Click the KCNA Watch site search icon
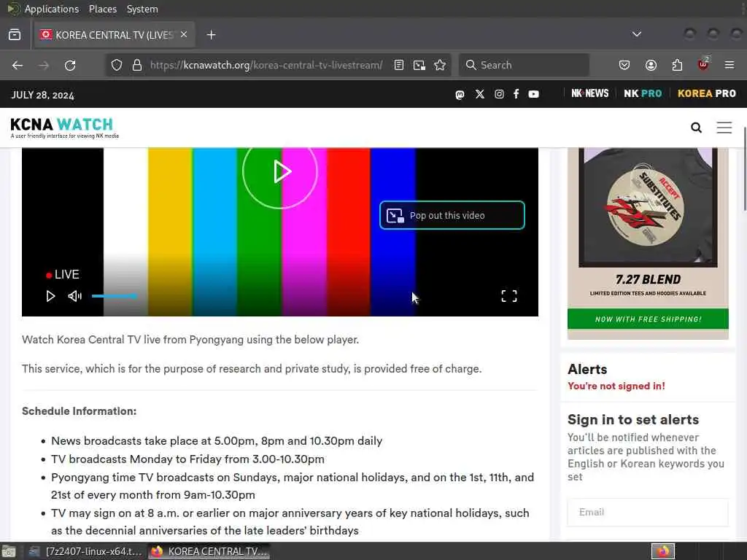Viewport: 747px width, 560px height. [696, 128]
